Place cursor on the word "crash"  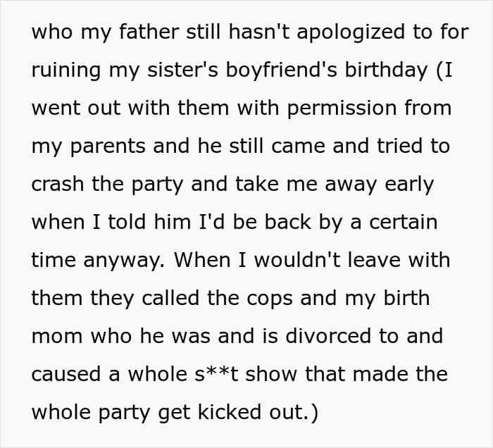[58, 184]
